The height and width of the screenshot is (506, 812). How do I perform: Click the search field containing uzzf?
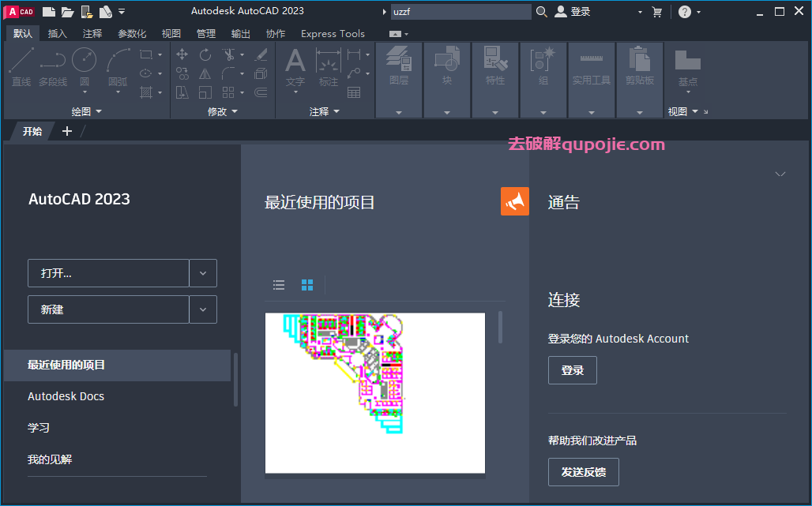pyautogui.click(x=461, y=11)
